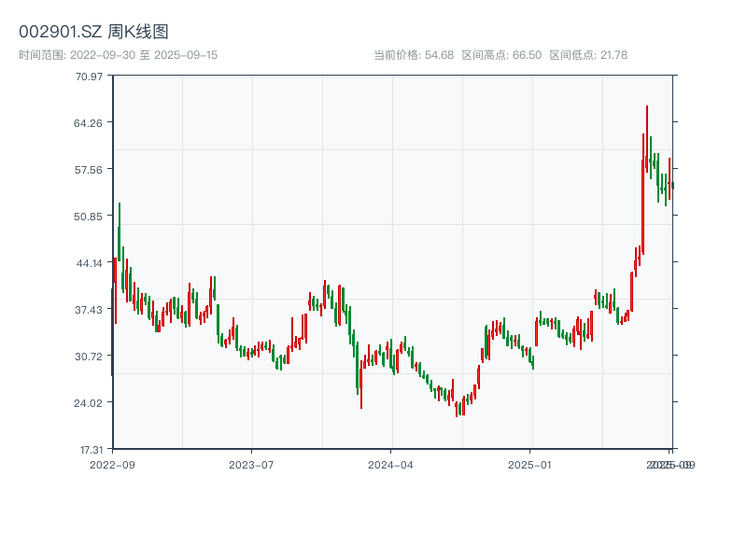The height and width of the screenshot is (560, 747).
Task: Click the y-axis value 37.43
Action: click(x=89, y=310)
